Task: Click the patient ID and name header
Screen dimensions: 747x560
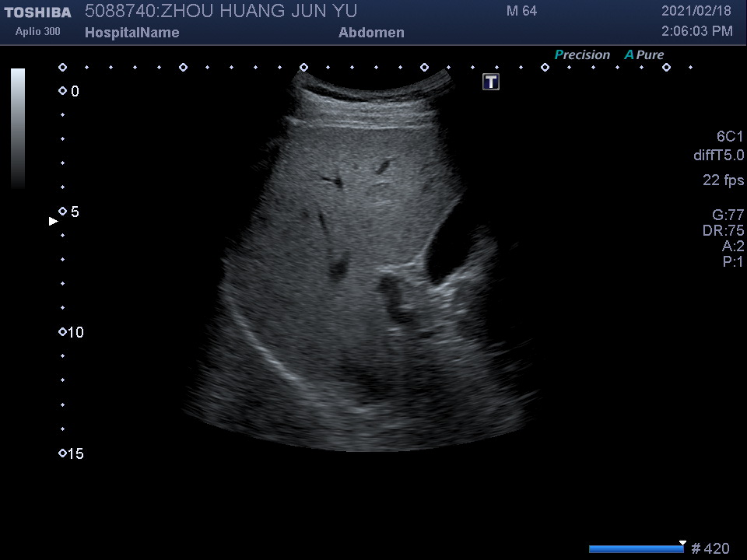Action: tap(221, 11)
